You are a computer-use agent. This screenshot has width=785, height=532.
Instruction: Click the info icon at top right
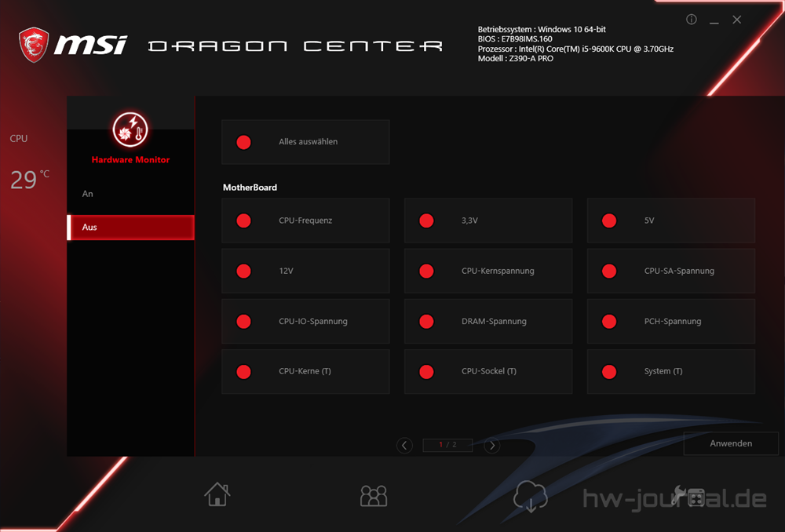692,20
